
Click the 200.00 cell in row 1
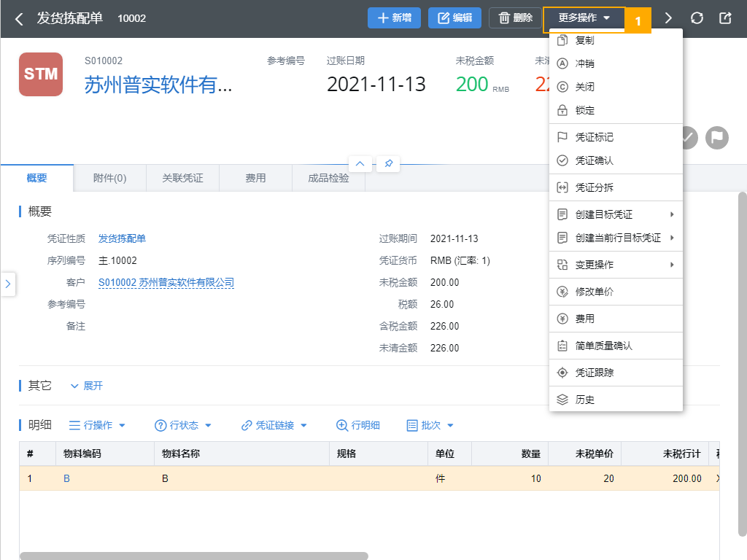pyautogui.click(x=665, y=478)
